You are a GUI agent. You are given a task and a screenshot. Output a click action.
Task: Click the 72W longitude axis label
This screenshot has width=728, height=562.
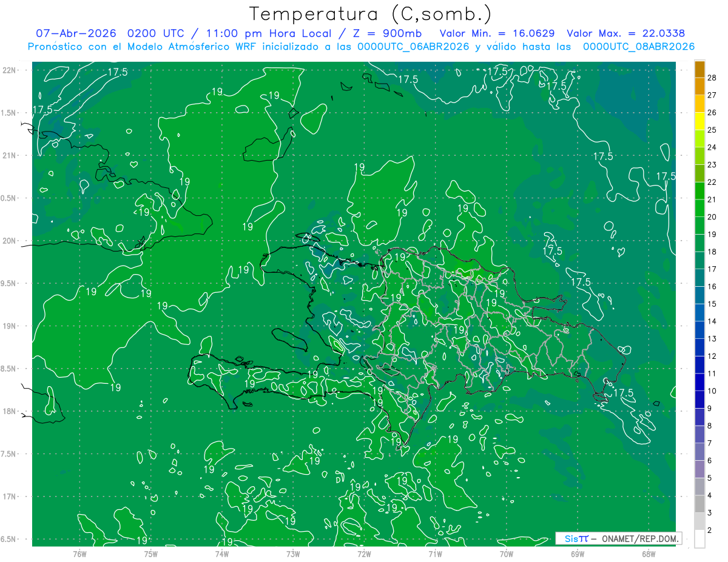point(364,554)
